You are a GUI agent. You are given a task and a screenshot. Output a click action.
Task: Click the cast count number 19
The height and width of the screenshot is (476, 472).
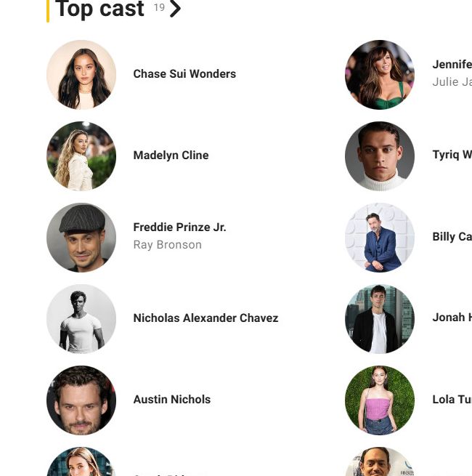point(159,7)
